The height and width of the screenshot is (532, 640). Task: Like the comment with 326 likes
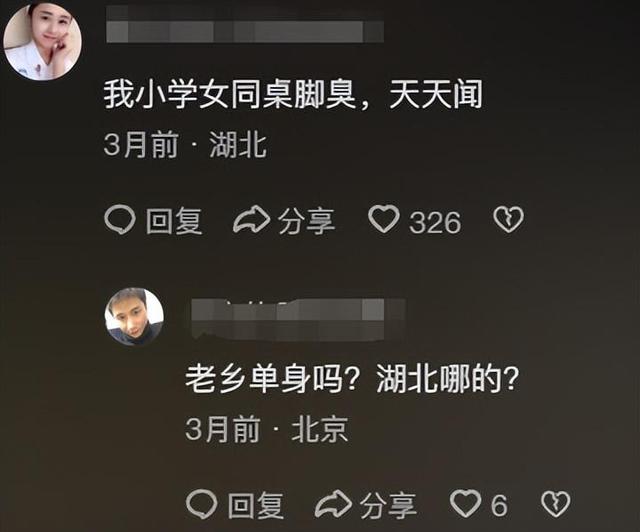coord(384,219)
